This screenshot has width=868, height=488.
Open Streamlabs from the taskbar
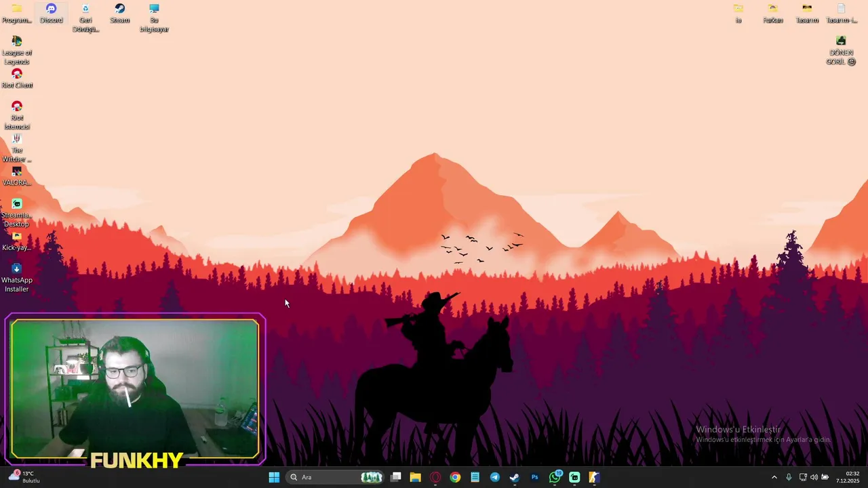[x=574, y=477]
